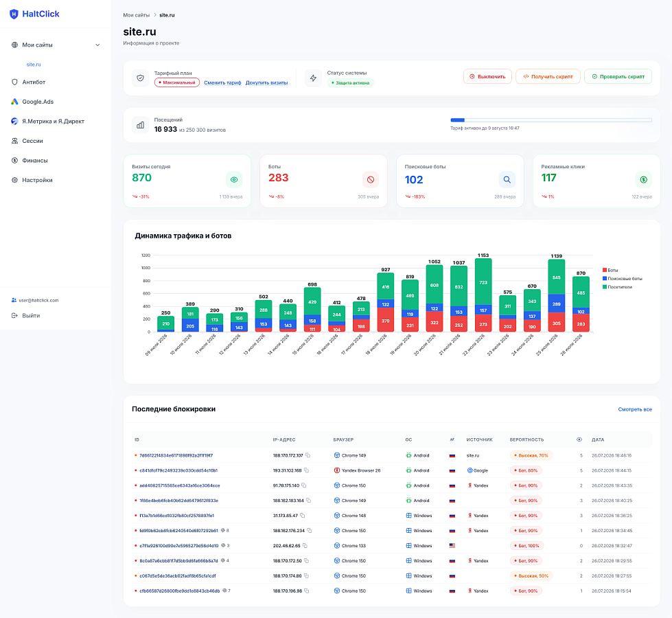
Task: Collapse the Мои сайты chevron
Action: click(x=97, y=45)
